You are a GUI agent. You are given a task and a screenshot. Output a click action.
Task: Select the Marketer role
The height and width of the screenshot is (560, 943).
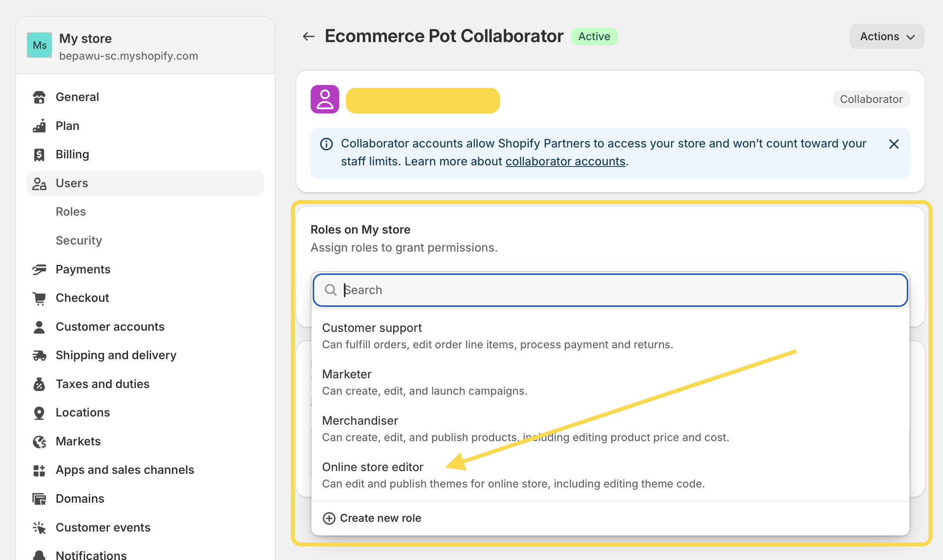[x=610, y=383]
